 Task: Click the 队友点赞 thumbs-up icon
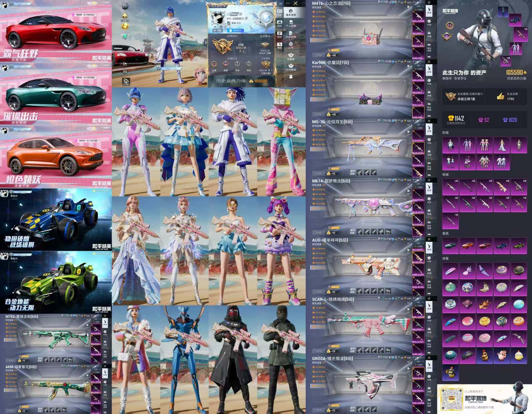[x=501, y=96]
